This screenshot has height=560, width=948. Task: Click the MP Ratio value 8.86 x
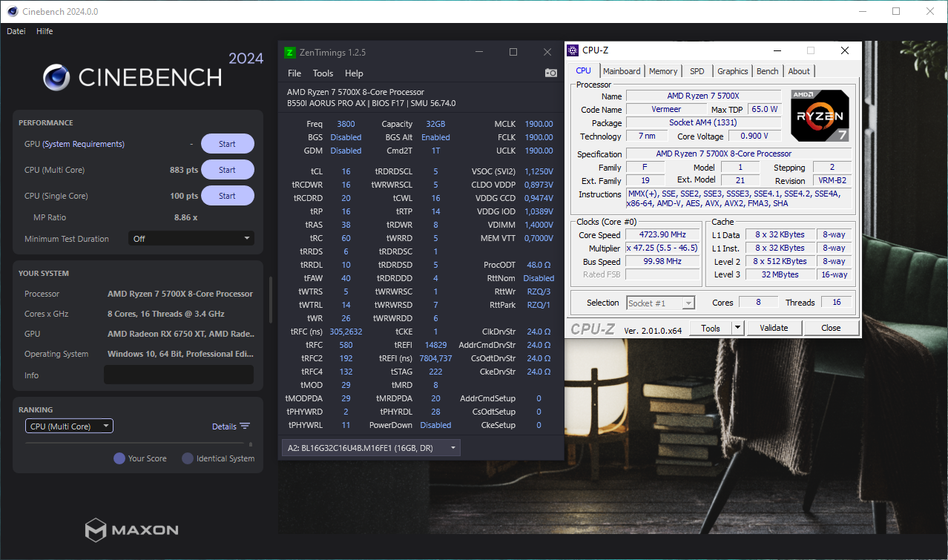(x=185, y=217)
